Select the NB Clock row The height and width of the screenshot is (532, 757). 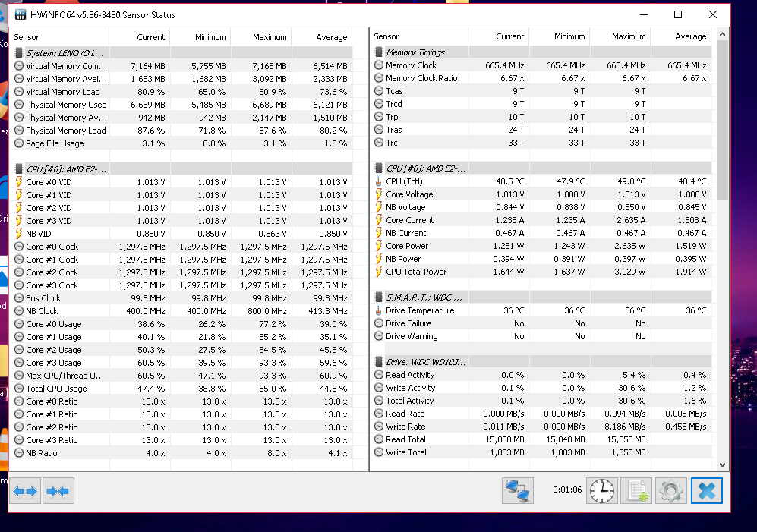pyautogui.click(x=181, y=311)
